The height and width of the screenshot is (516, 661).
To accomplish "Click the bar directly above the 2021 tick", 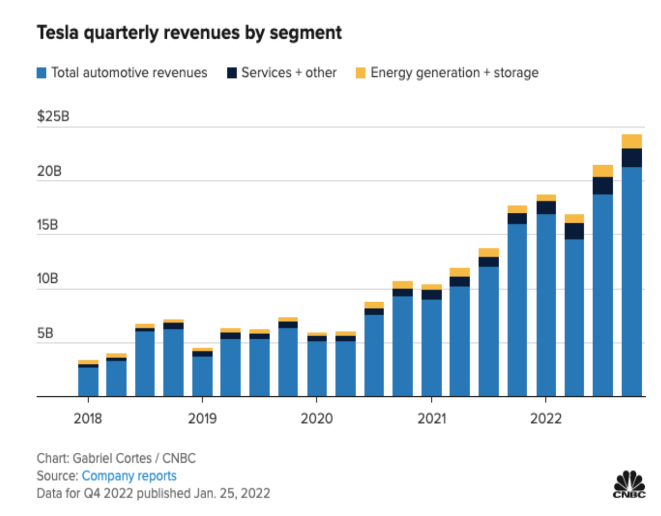I will coord(432,341).
